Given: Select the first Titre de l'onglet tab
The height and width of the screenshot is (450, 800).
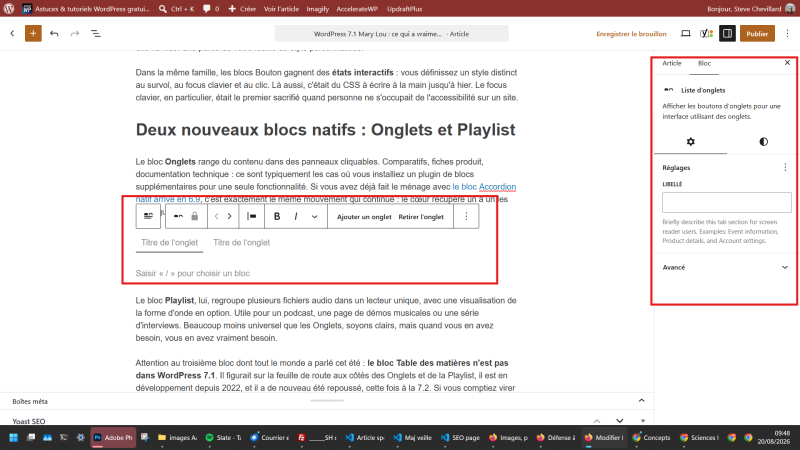Looking at the screenshot, I should 169,242.
